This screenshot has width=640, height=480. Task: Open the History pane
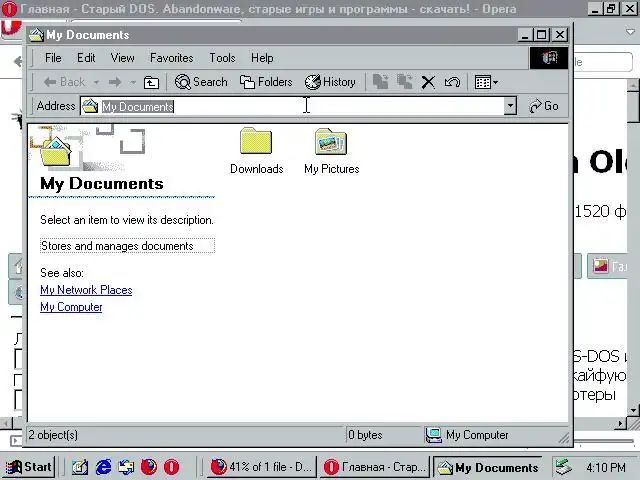coord(330,82)
